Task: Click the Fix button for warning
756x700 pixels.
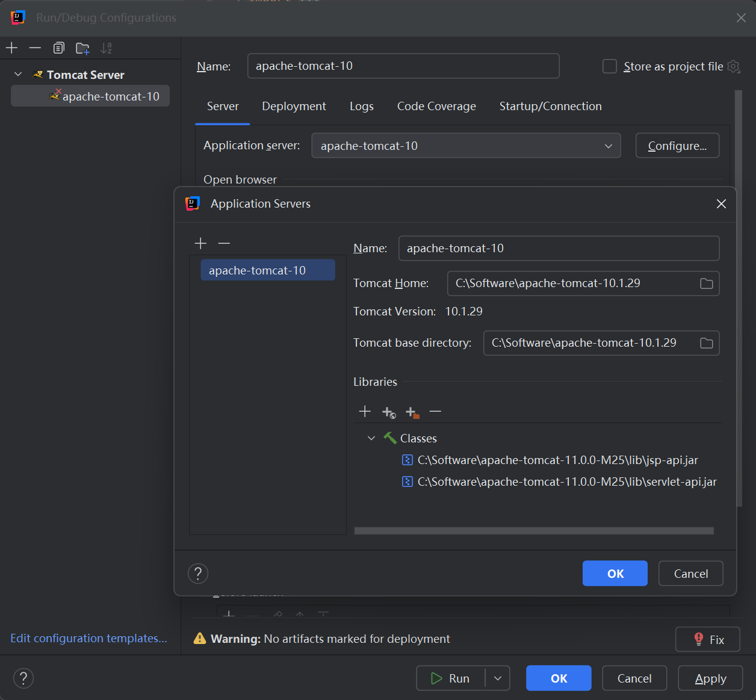Action: pyautogui.click(x=708, y=640)
